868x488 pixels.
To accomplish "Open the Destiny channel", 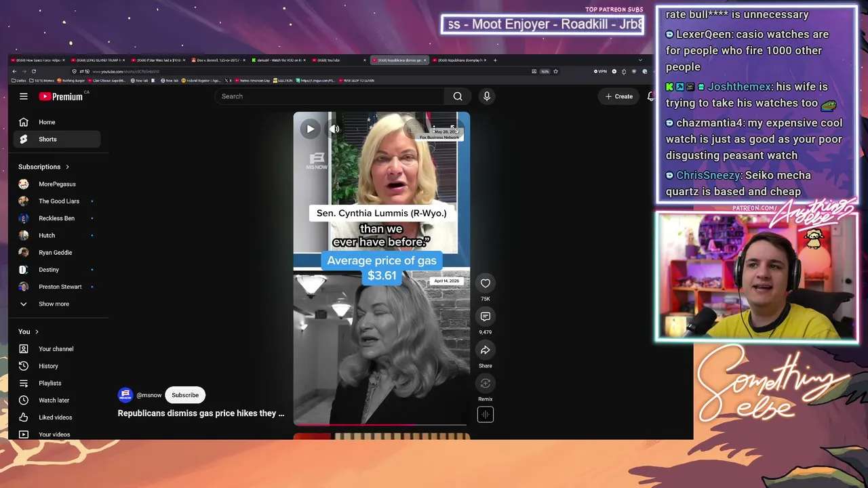I will [x=57, y=270].
